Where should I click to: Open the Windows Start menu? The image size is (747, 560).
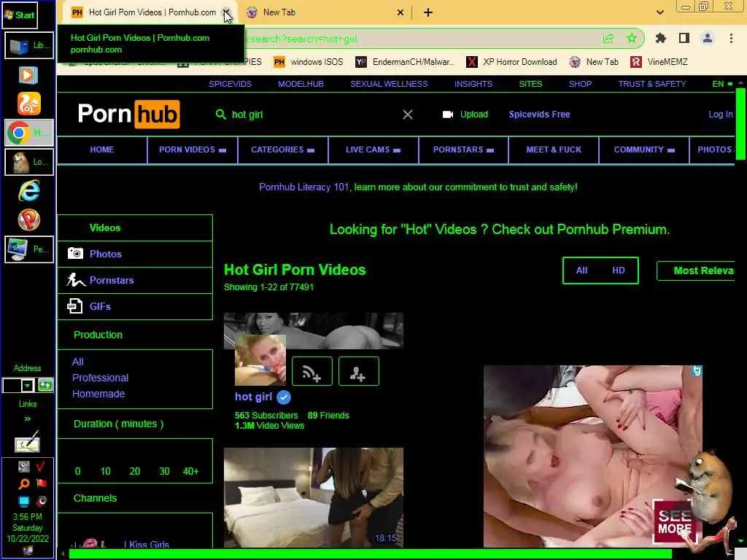(20, 15)
